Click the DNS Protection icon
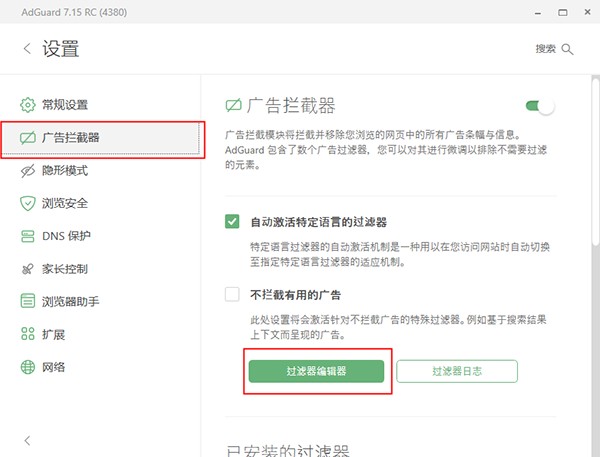The height and width of the screenshot is (457, 600). [x=27, y=236]
